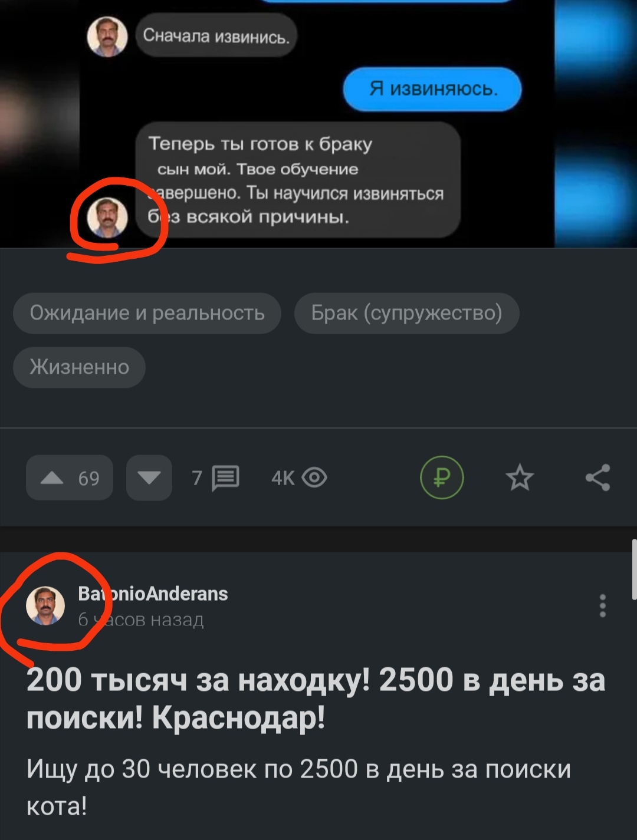Share the post via share icon

click(x=597, y=477)
